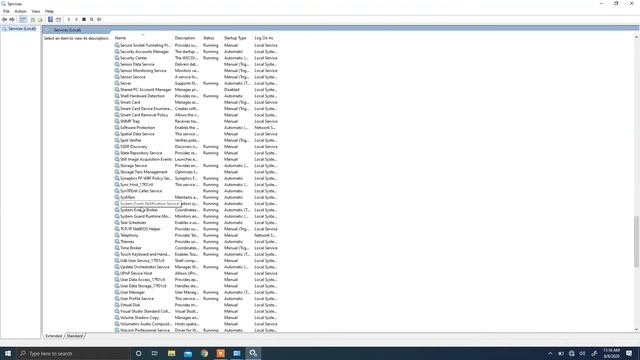Viewport: 640px width, 360px height.
Task: Click the gear icon beside Themes
Action: click(x=117, y=242)
